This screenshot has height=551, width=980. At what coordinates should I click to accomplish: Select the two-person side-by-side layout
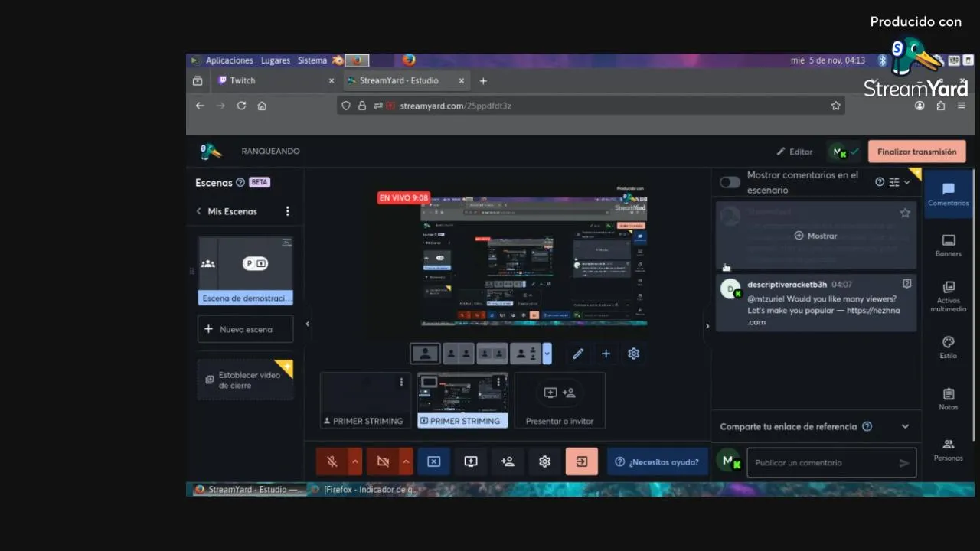[459, 354]
